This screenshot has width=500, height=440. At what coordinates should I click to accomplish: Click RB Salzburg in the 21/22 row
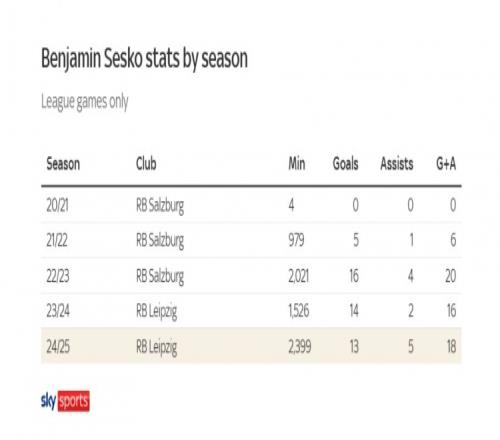click(x=160, y=241)
